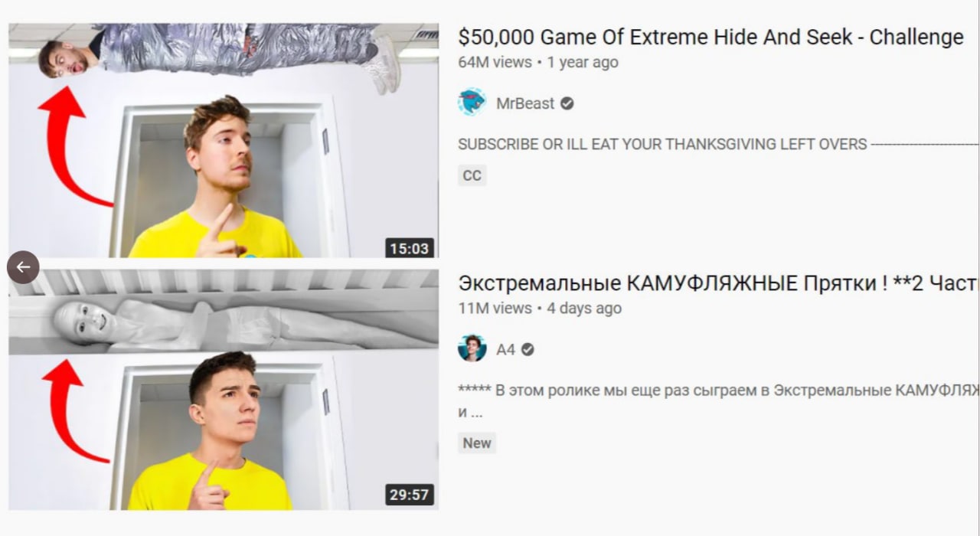This screenshot has height=536, width=980.
Task: Click the MrBeast verified checkmark badge
Action: [x=567, y=103]
